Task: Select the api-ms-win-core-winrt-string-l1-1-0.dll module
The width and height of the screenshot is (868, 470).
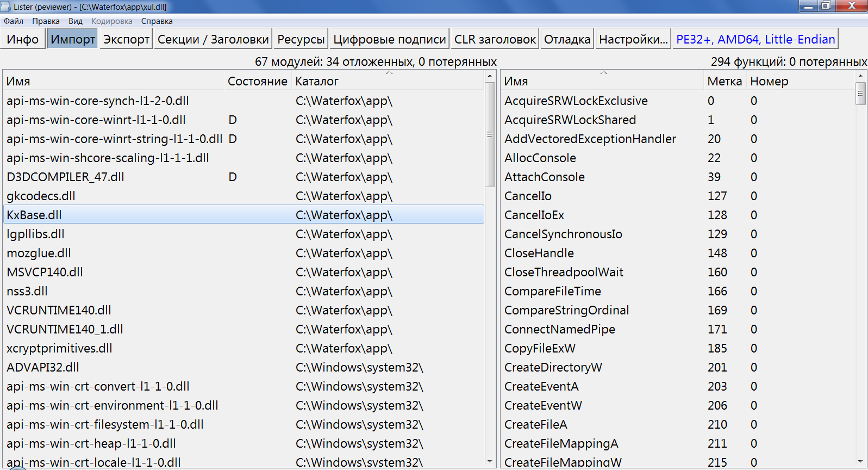Action: click(x=243, y=139)
